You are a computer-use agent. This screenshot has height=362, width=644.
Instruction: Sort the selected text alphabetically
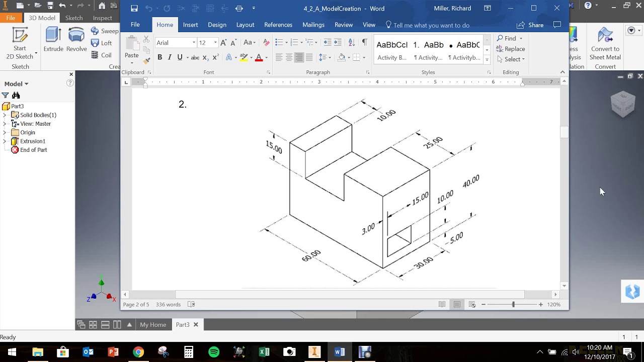(x=351, y=43)
